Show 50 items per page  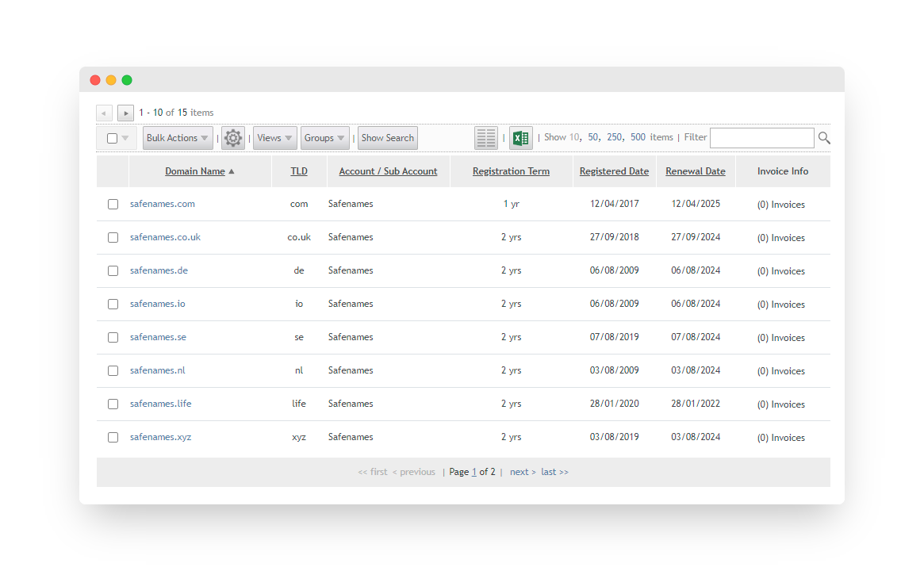pos(592,137)
